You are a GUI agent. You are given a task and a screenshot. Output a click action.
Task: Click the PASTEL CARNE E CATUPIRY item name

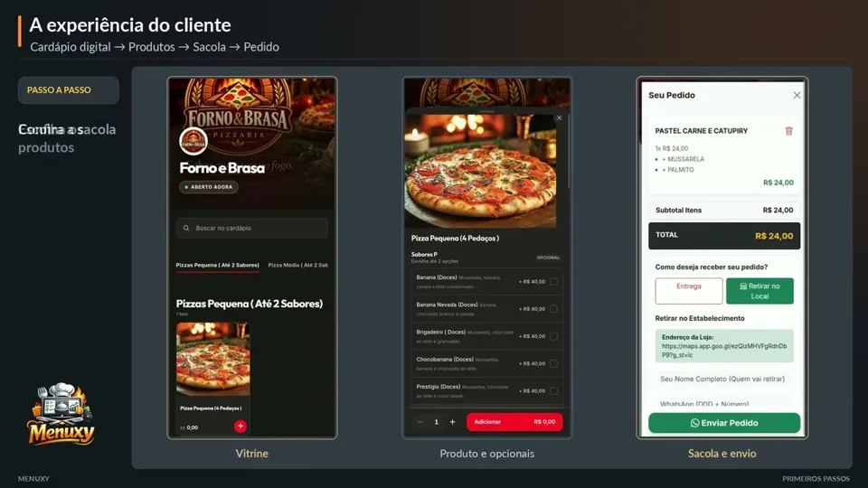(x=702, y=131)
